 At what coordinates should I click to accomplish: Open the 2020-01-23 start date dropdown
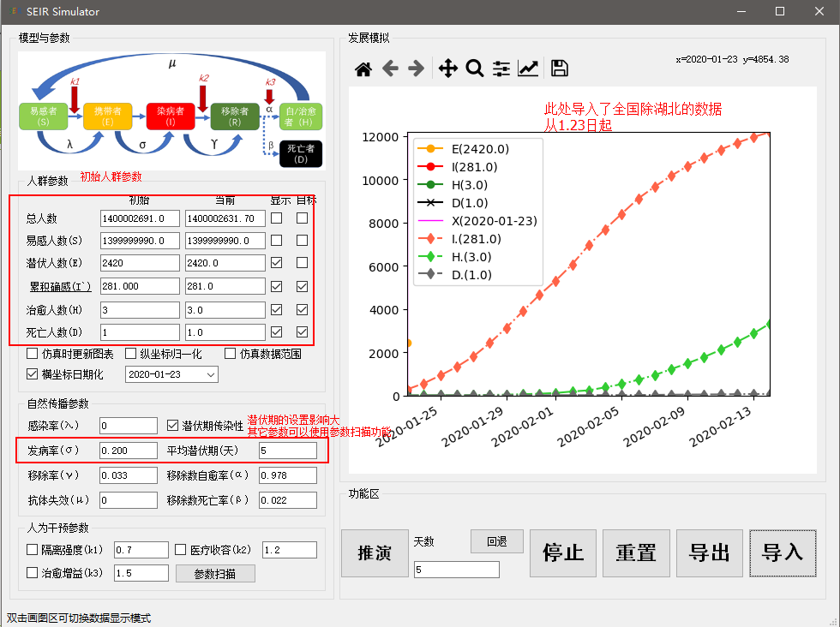click(211, 374)
